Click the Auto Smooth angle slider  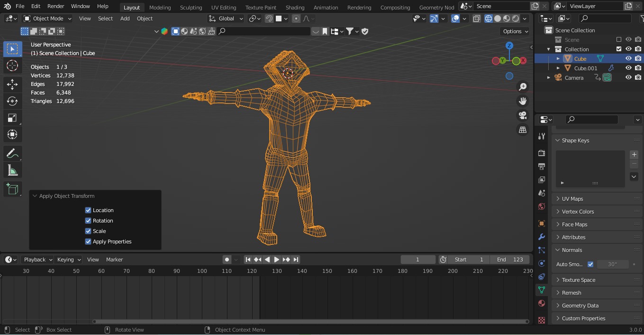[612, 264]
